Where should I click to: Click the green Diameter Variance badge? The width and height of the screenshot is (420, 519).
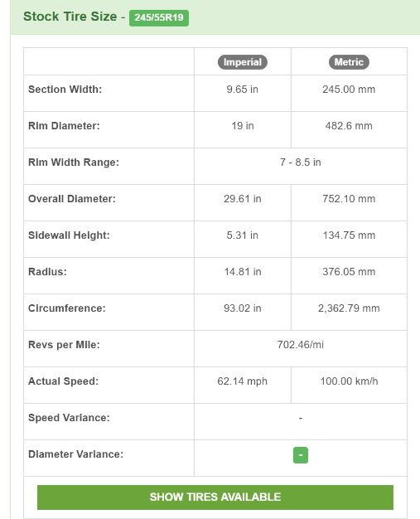coord(300,455)
